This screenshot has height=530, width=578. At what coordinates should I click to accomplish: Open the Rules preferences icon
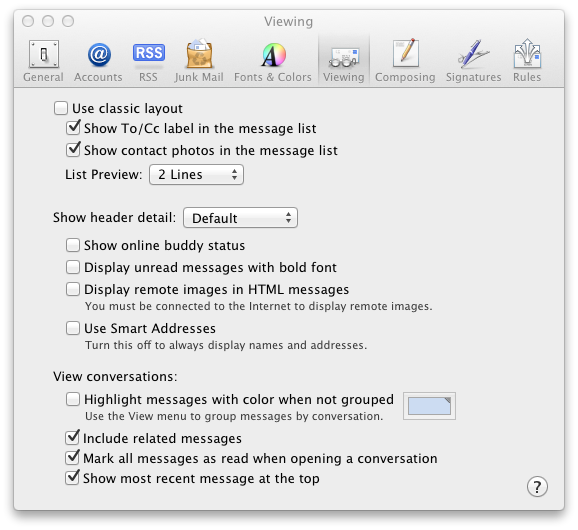click(527, 54)
